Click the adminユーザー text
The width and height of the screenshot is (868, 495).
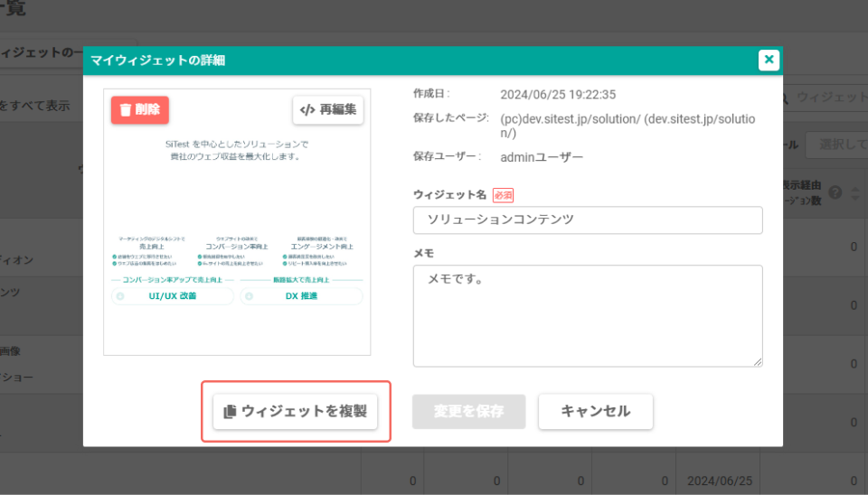click(x=542, y=157)
